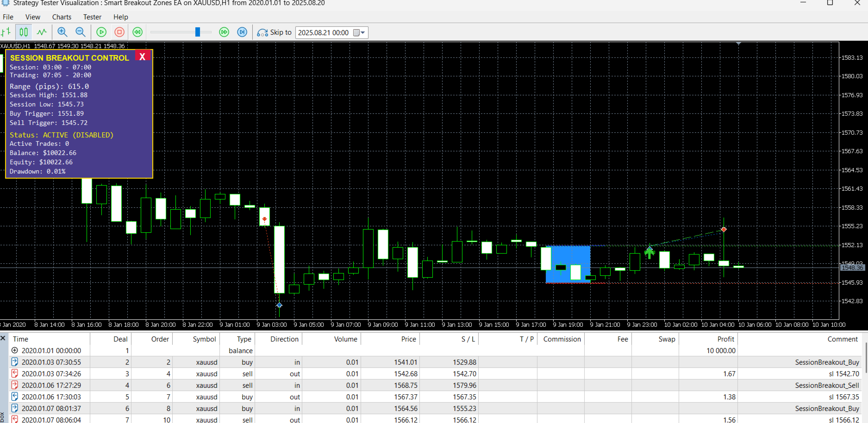
Task: Click the green buy arrow on chart
Action: (x=649, y=253)
